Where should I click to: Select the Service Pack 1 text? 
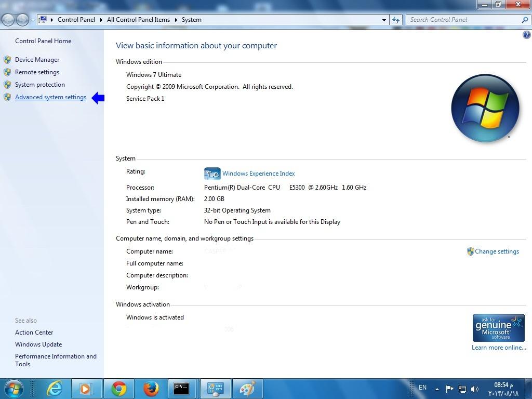coord(145,98)
